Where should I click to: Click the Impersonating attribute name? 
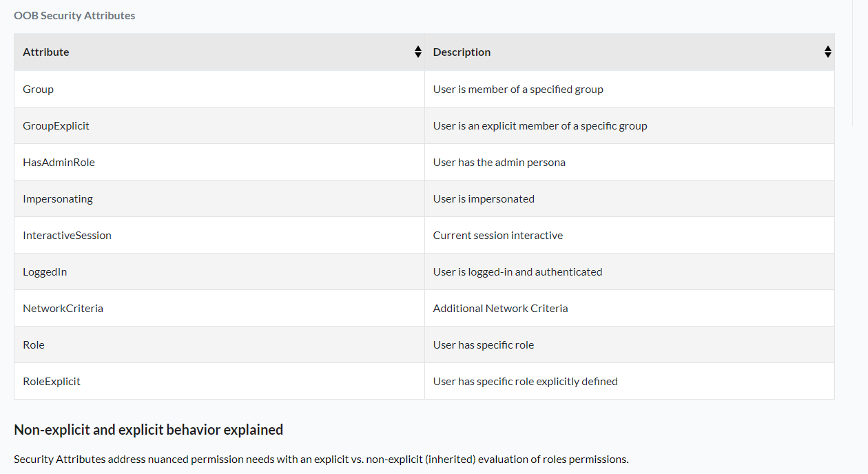click(x=58, y=198)
